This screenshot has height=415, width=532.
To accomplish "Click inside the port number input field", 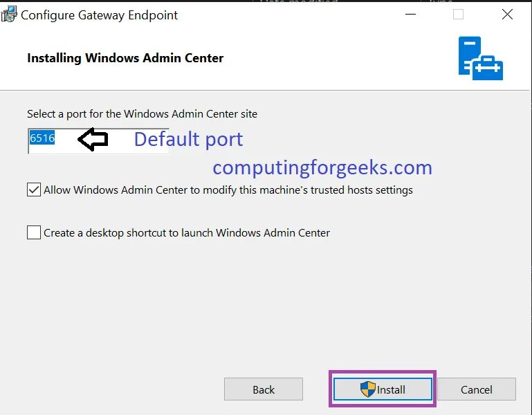I will point(98,141).
